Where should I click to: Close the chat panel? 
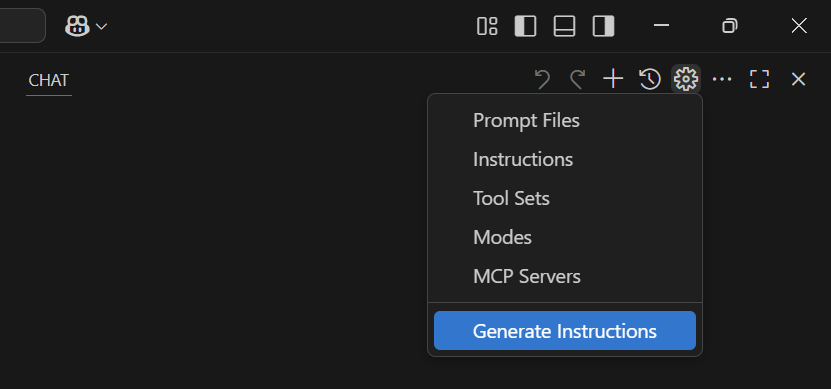(x=798, y=79)
